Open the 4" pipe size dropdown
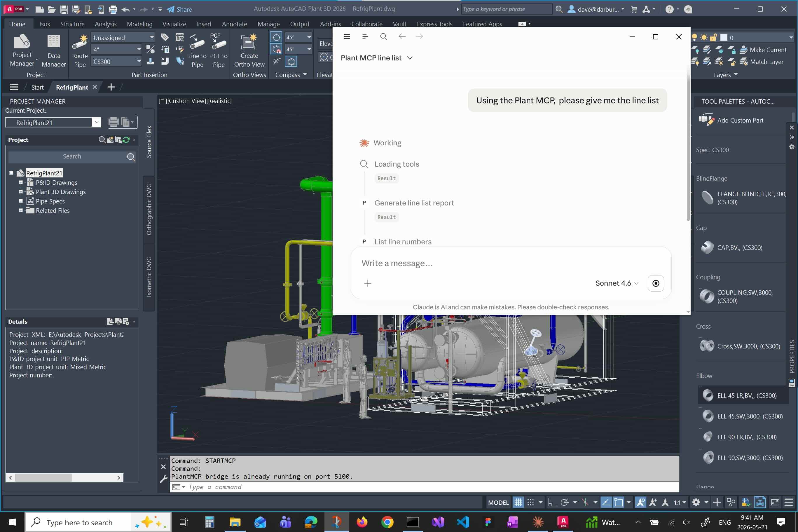 pyautogui.click(x=117, y=49)
